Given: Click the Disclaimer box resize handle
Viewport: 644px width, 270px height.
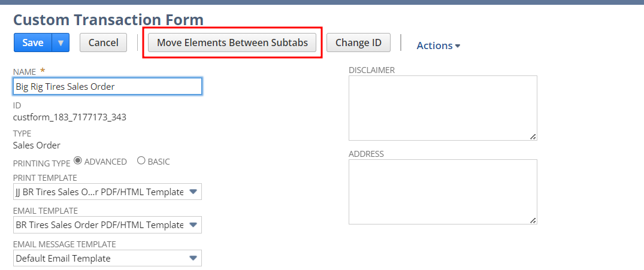Looking at the screenshot, I should point(533,136).
